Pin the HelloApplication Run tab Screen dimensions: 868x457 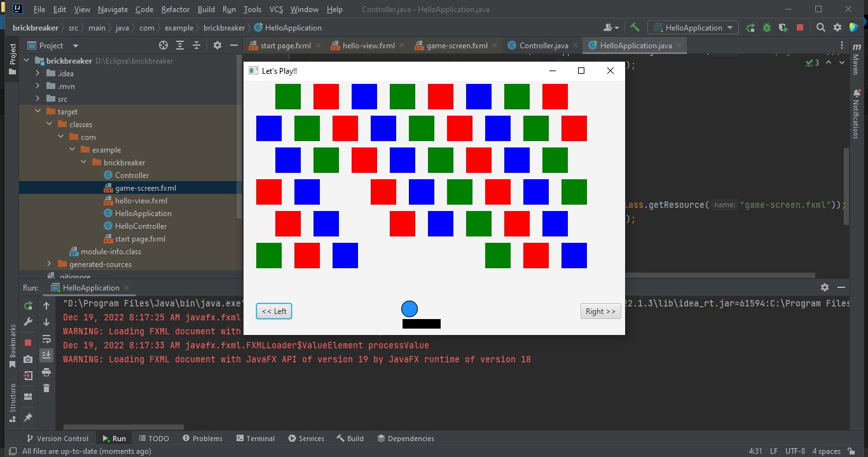(27, 417)
